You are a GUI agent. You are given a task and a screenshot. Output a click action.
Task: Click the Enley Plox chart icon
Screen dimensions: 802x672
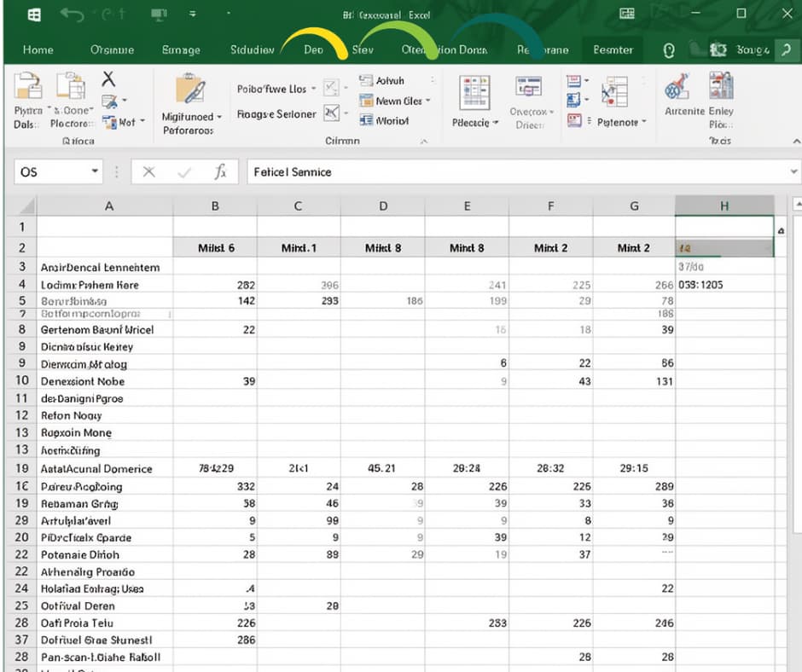721,85
